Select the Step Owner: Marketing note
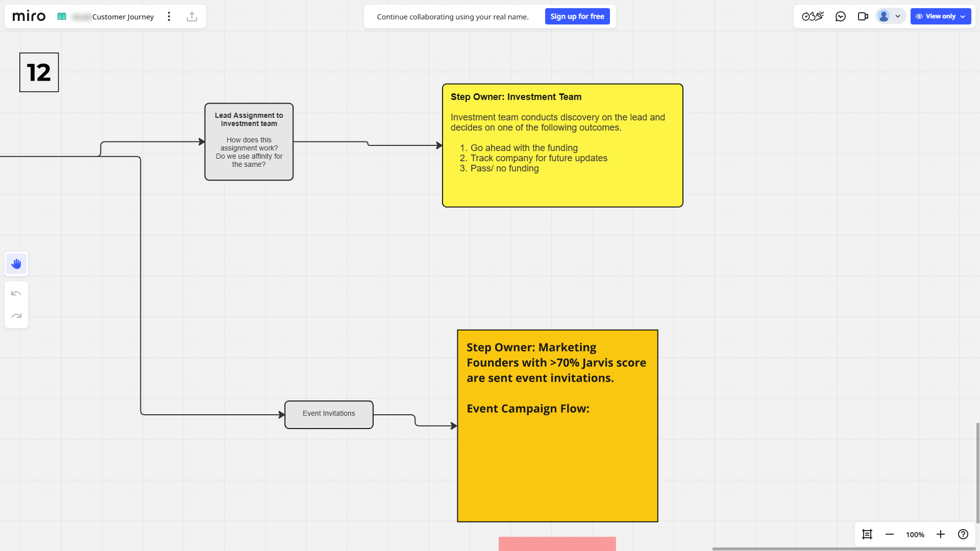 (557, 426)
